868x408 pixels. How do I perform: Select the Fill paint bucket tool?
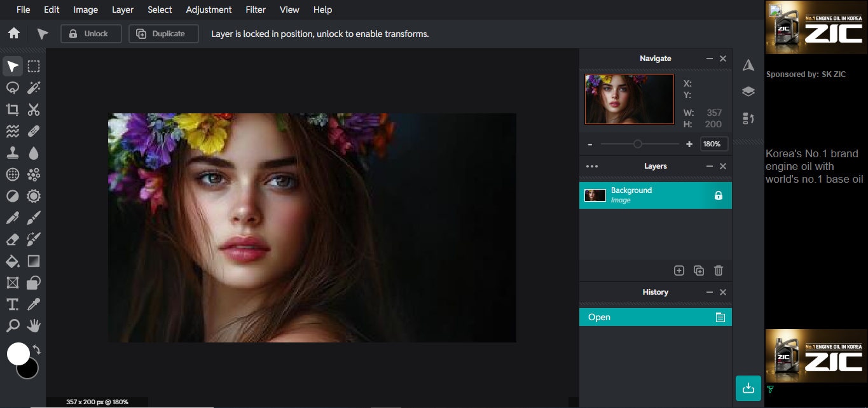13,261
